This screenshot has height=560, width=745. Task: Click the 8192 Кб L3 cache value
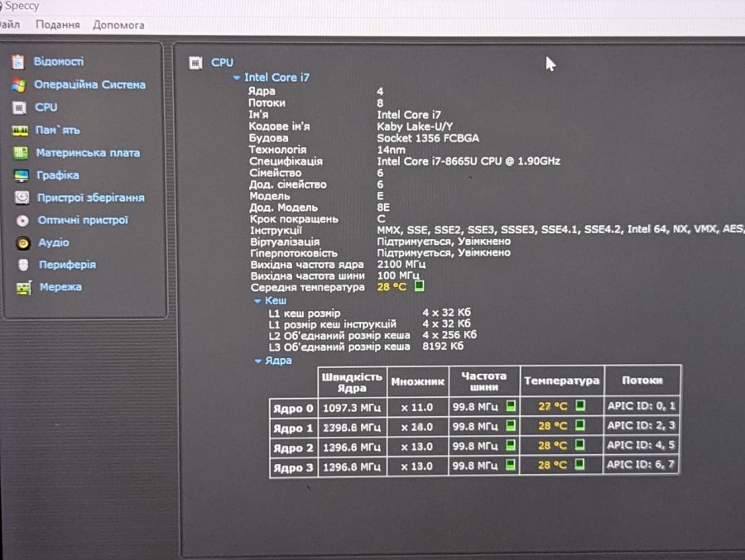[443, 347]
